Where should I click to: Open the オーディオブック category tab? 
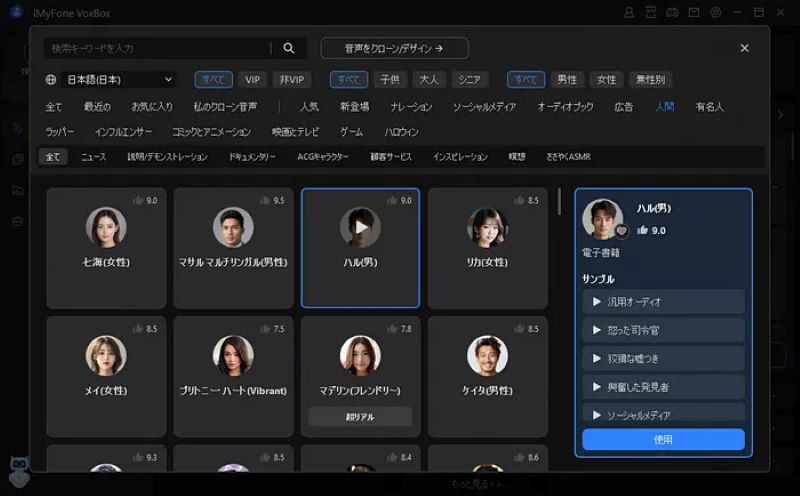[565, 107]
